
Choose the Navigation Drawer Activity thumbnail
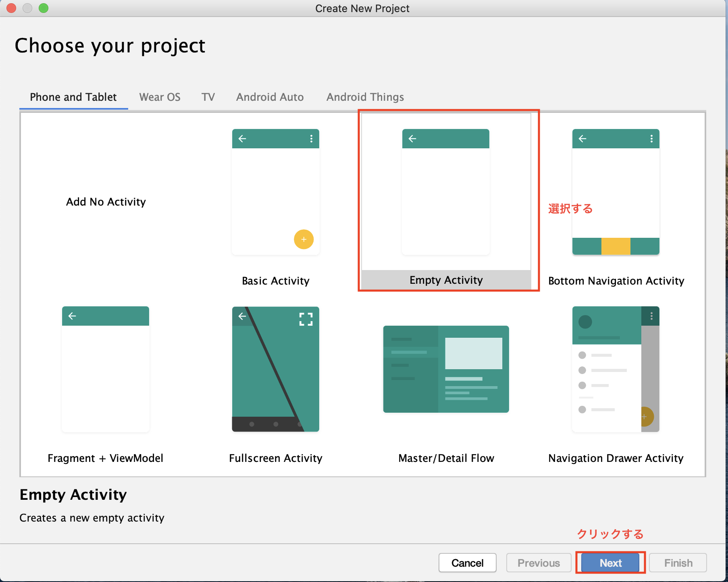pos(616,369)
